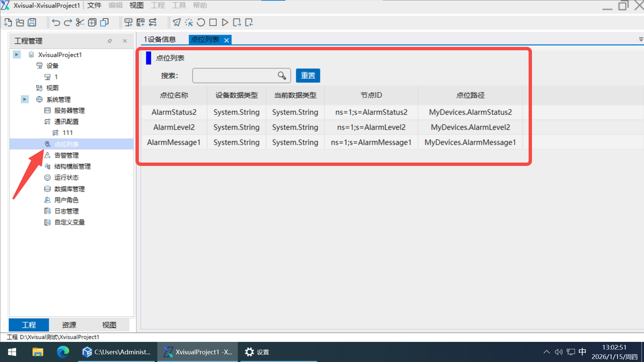
Task: Click the magnifier icon in search box
Action: click(282, 75)
